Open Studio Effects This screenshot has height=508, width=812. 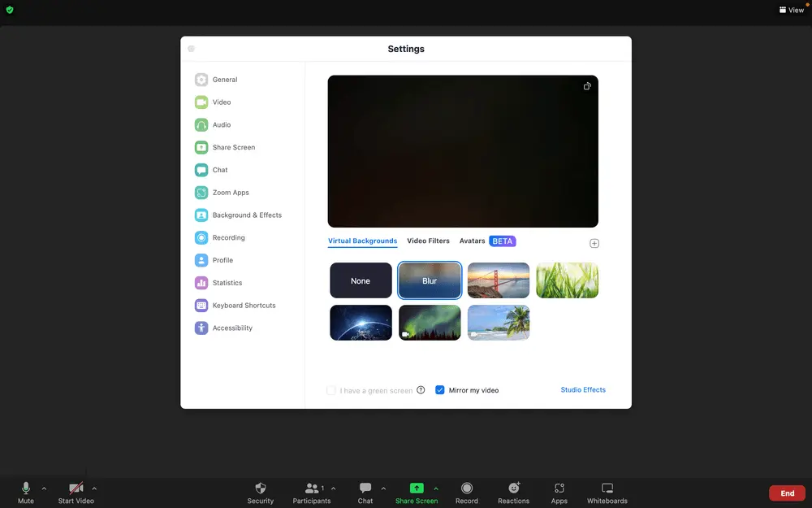point(583,390)
